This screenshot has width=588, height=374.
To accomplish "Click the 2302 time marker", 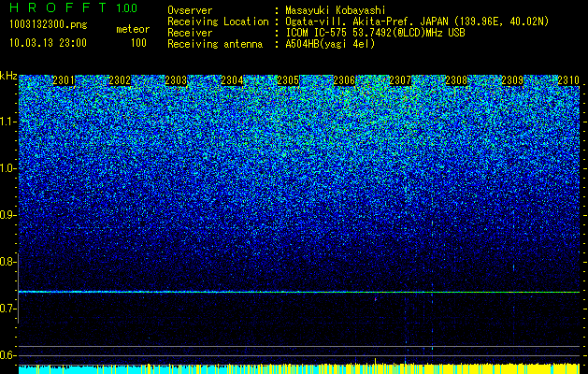I will 120,80.
